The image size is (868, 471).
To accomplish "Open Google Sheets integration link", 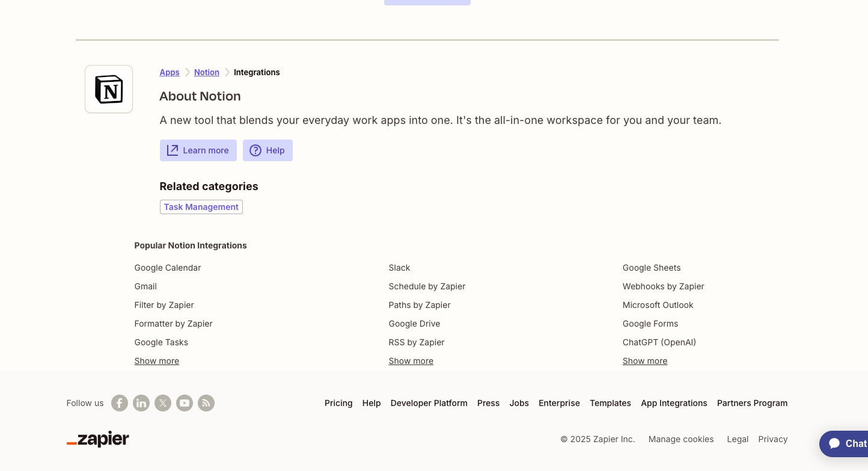I will (x=652, y=268).
